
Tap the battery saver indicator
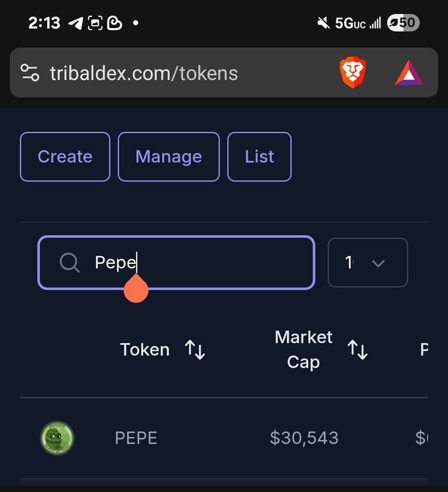coord(403,23)
